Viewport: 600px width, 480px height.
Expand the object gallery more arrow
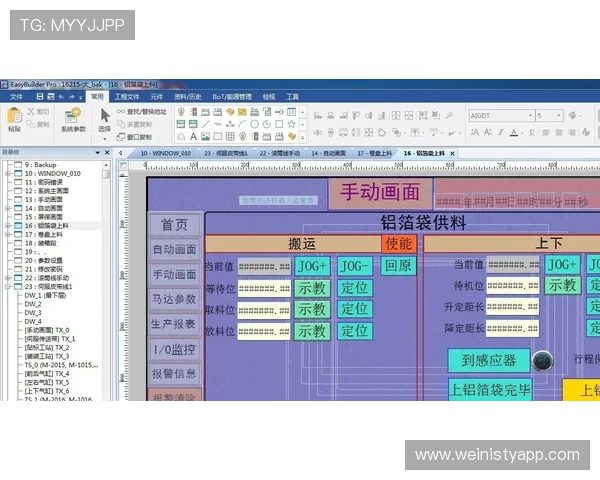click(x=302, y=137)
